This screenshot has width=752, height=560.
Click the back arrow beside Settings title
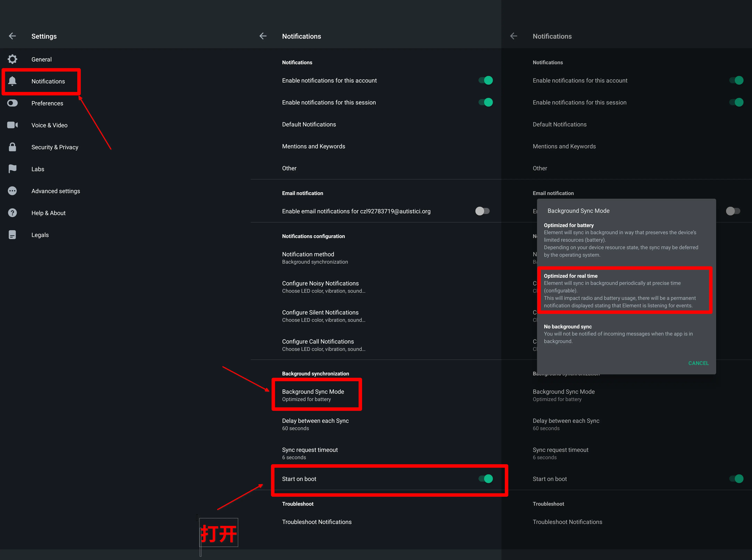tap(13, 36)
